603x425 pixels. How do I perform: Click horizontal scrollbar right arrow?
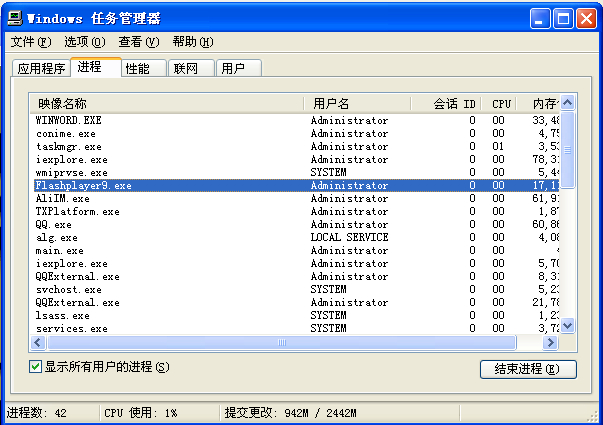tap(551, 342)
